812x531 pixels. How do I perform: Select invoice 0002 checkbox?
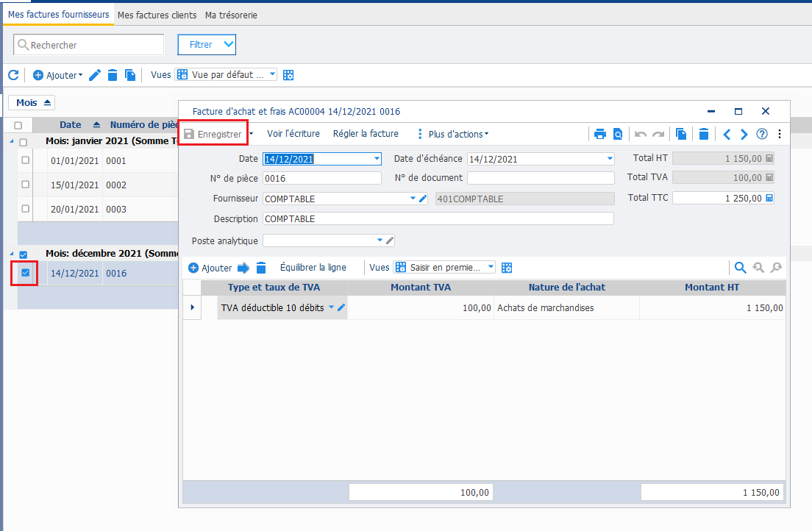tap(25, 184)
